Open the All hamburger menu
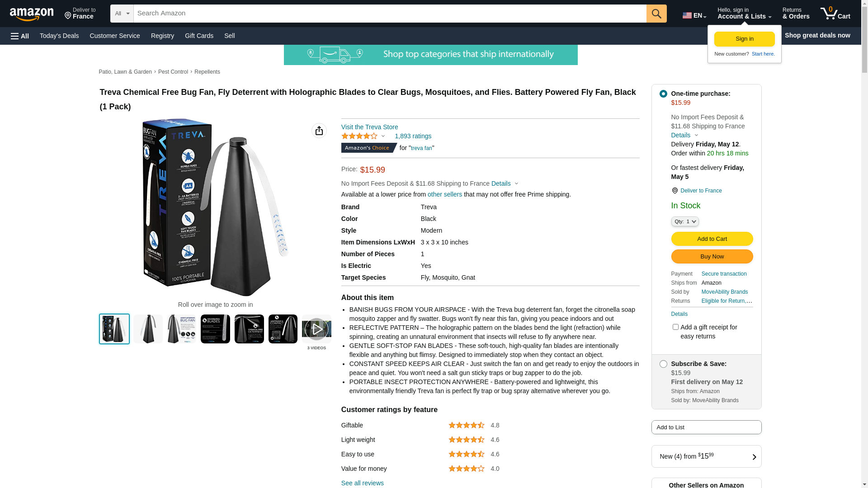This screenshot has height=488, width=868. (20, 36)
